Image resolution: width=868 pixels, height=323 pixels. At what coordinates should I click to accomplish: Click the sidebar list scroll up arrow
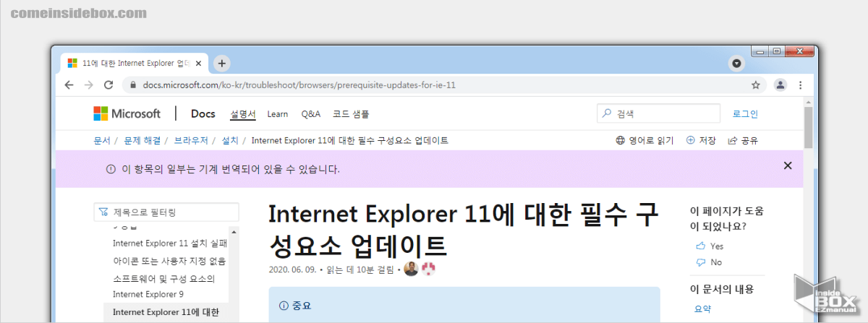[234, 232]
